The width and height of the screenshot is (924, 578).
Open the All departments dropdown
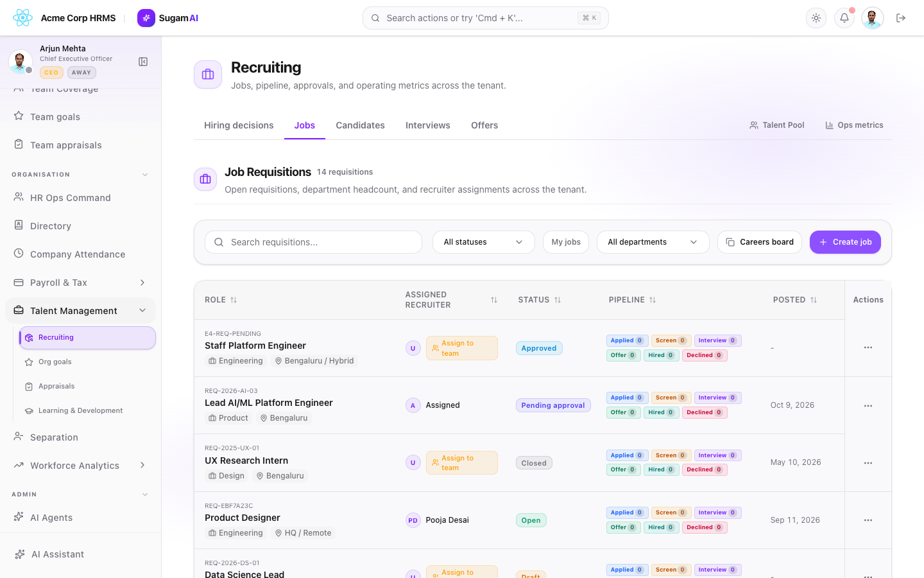[653, 242]
